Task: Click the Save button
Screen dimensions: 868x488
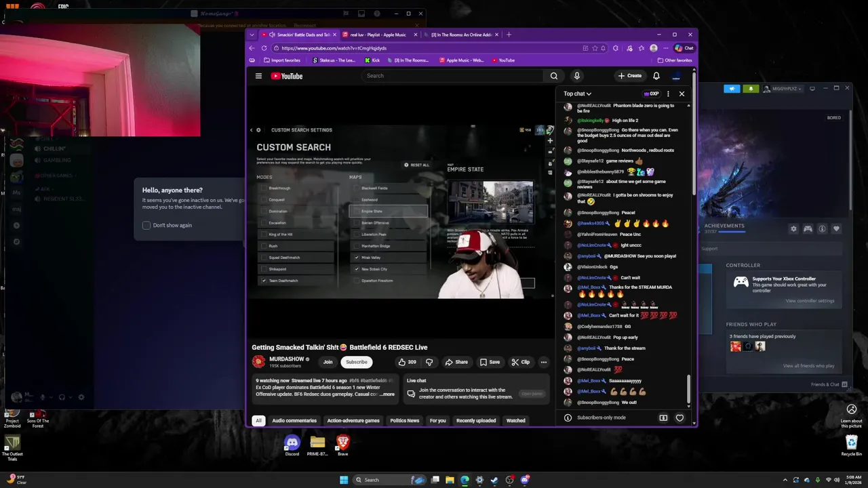Action: pyautogui.click(x=490, y=362)
